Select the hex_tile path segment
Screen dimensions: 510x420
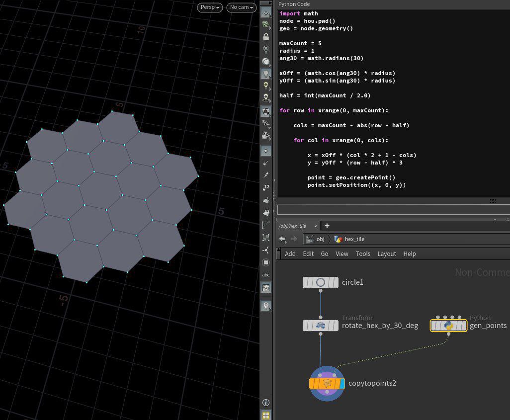click(x=349, y=239)
